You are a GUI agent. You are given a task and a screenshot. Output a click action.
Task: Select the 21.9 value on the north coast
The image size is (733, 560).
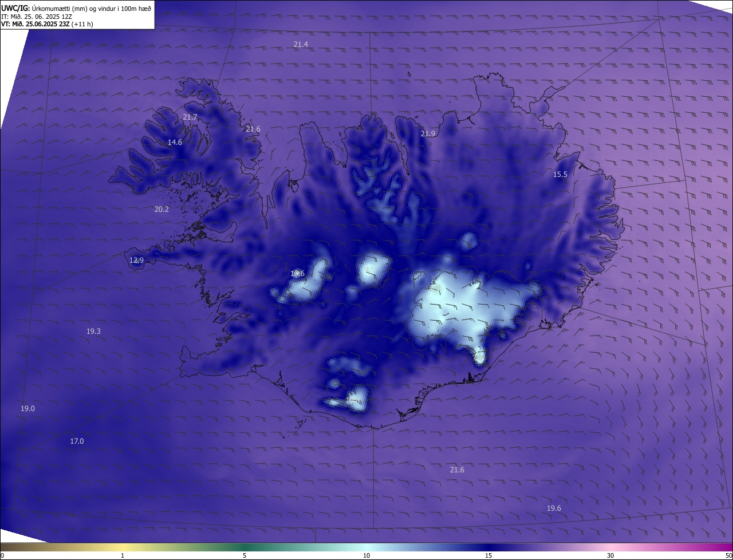[428, 133]
